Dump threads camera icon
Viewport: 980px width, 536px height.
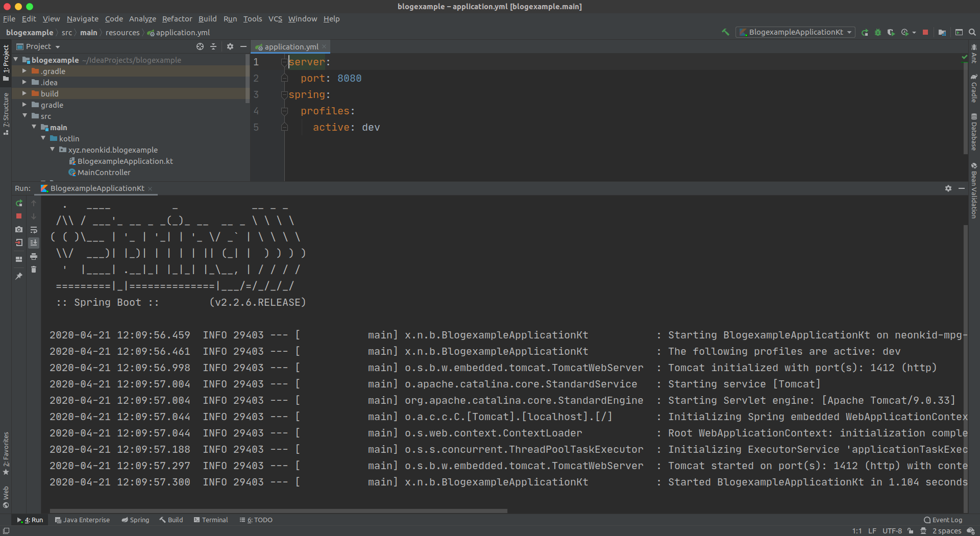(x=19, y=230)
